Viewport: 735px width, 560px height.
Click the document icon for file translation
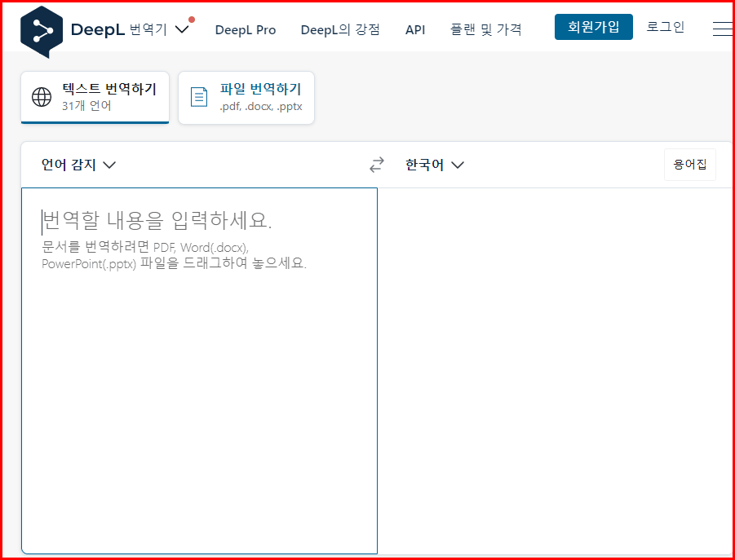tap(199, 97)
